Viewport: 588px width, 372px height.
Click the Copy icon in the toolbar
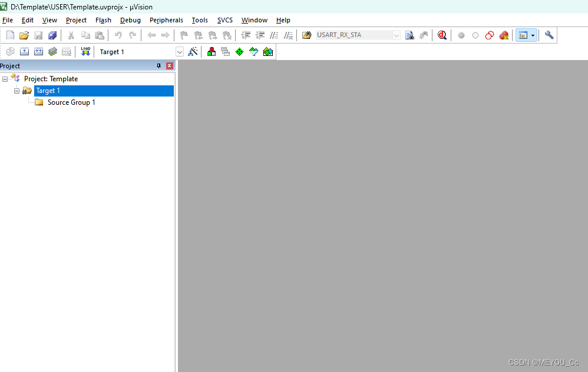(x=85, y=35)
